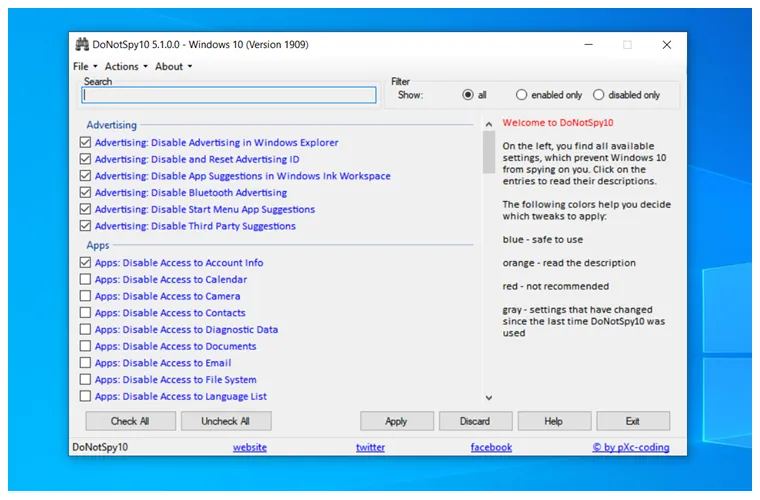Click the settings list scrollbar thumb
The width and height of the screenshot is (760, 500).
click(489, 152)
